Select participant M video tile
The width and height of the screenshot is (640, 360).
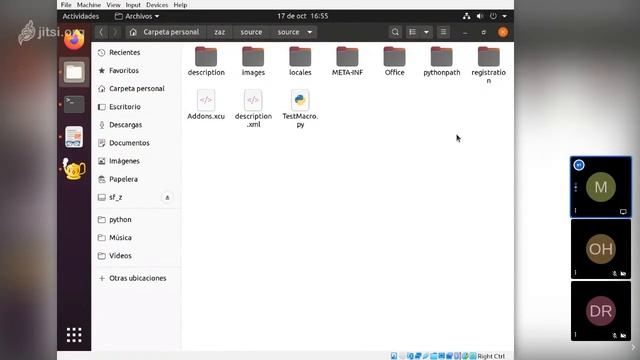(x=601, y=187)
